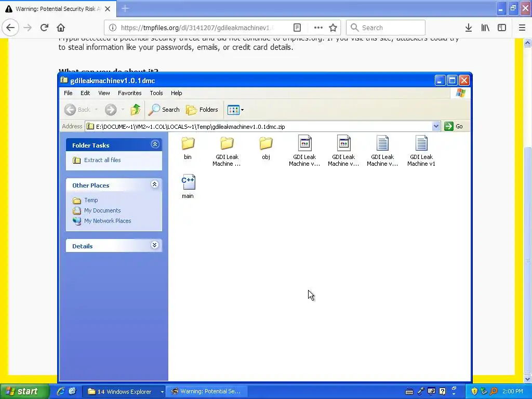Open the View menu
The height and width of the screenshot is (399, 532).
click(104, 93)
